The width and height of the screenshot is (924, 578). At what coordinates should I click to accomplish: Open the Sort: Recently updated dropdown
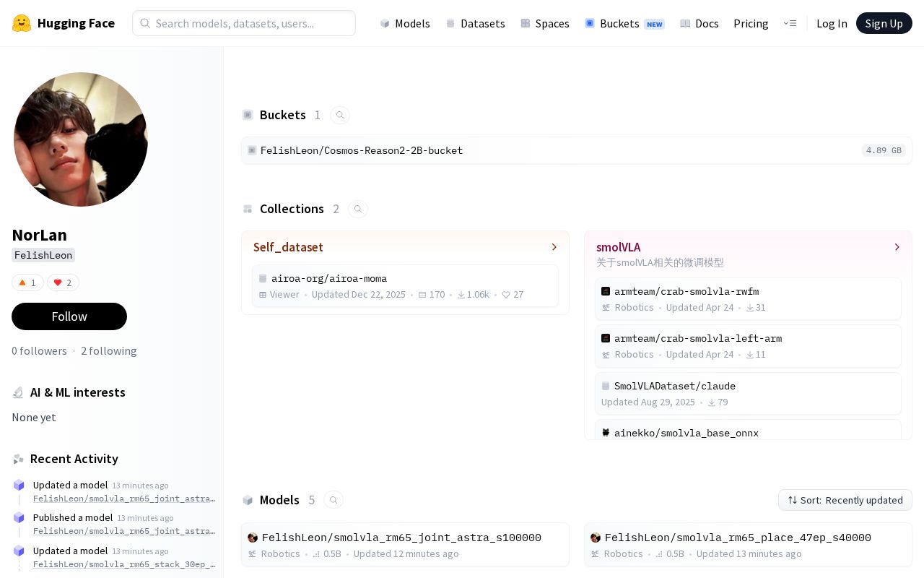(x=845, y=500)
